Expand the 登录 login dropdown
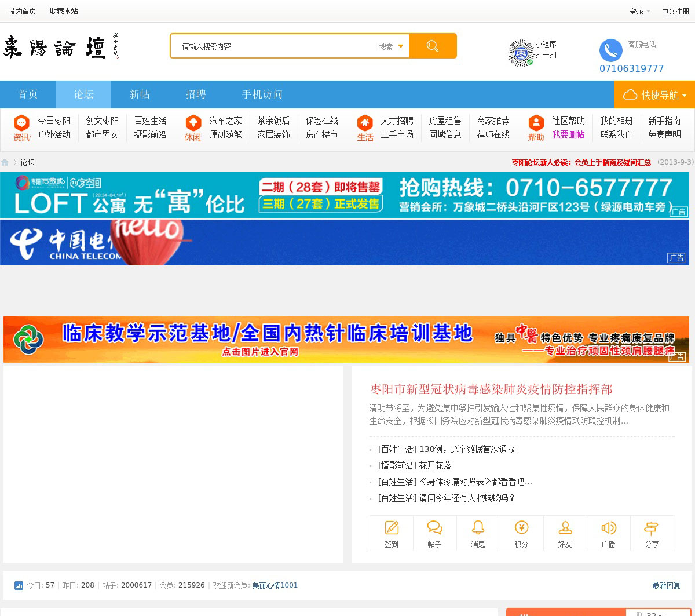The image size is (695, 616). pyautogui.click(x=639, y=11)
